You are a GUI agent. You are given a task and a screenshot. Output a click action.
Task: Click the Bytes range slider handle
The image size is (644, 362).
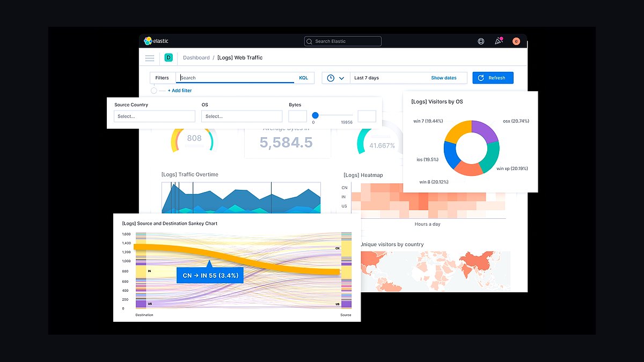(x=316, y=115)
